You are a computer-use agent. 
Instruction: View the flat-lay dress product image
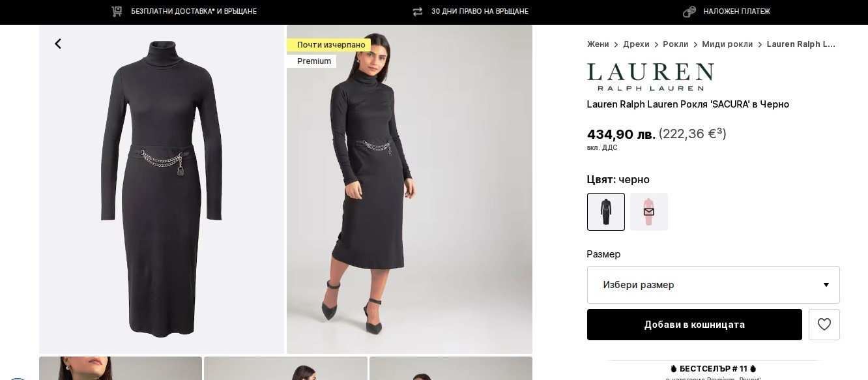click(x=162, y=189)
